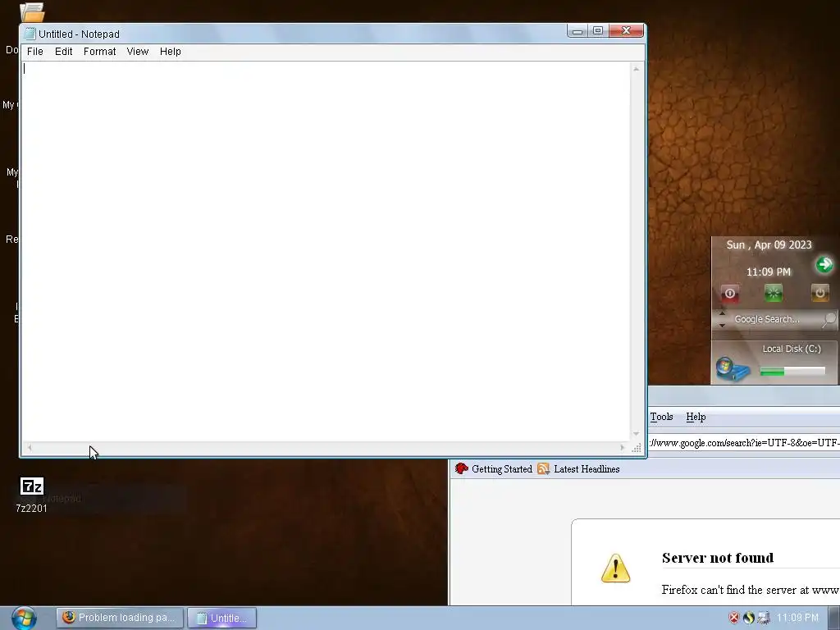The width and height of the screenshot is (840, 630).
Task: Click Notepad's vertical scrollbar up arrow
Action: [x=636, y=69]
